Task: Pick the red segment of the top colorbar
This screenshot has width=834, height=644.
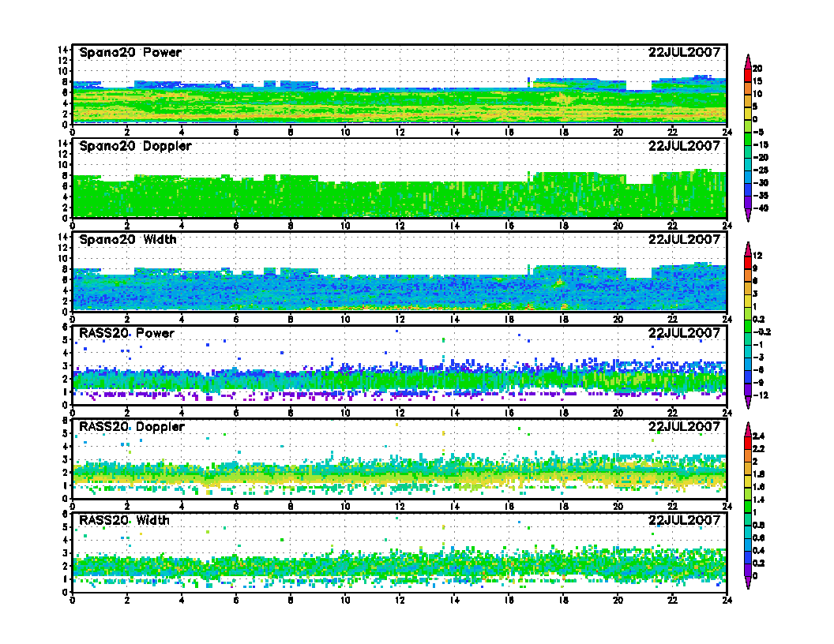Action: click(x=748, y=75)
